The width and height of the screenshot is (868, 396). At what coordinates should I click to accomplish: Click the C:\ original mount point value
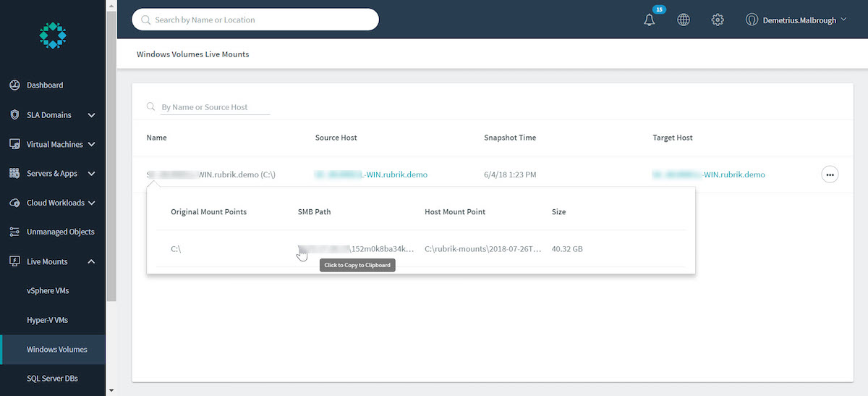point(176,249)
